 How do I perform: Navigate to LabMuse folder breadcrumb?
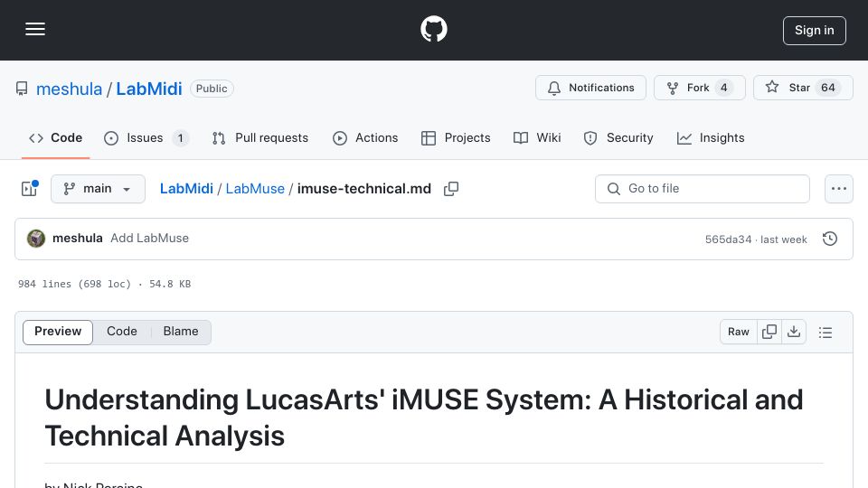click(255, 189)
